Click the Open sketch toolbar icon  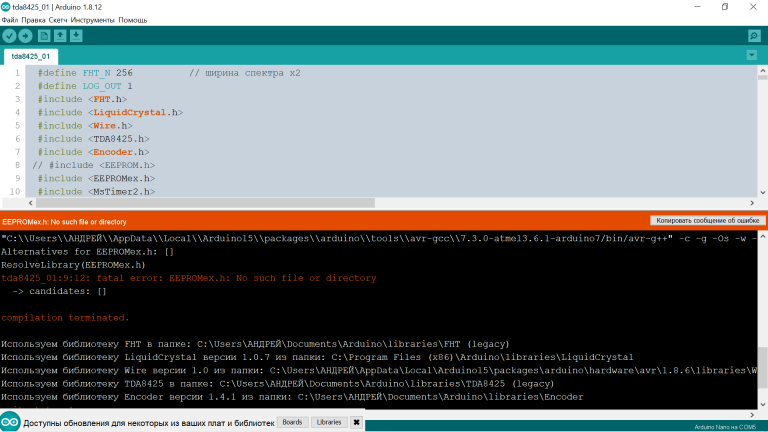coord(60,36)
